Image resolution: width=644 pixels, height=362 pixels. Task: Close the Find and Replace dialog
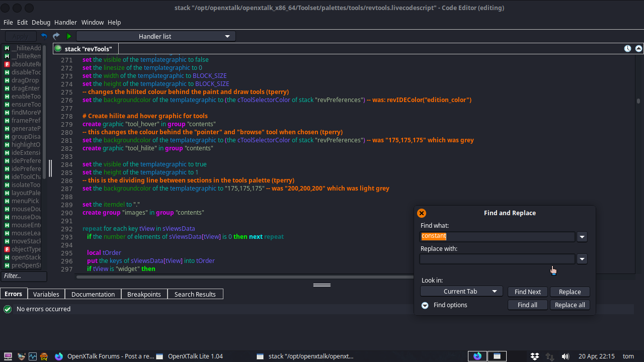pyautogui.click(x=422, y=213)
